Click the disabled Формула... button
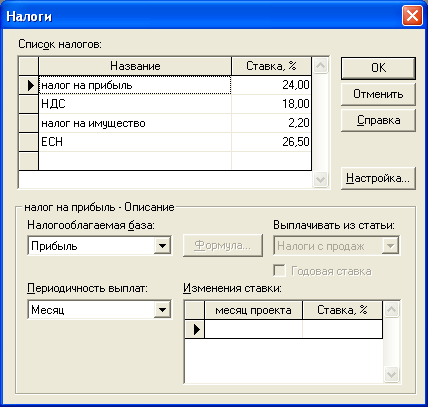 [x=223, y=246]
